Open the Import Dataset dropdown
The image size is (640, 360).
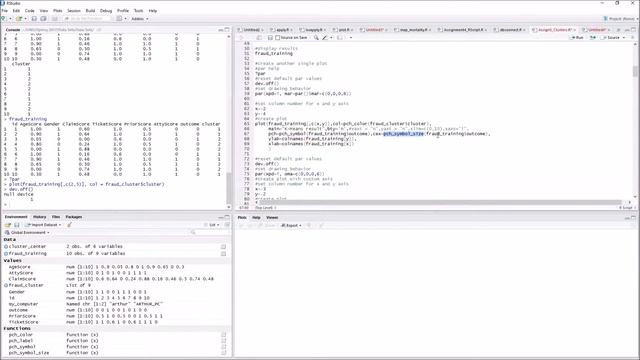coord(43,225)
